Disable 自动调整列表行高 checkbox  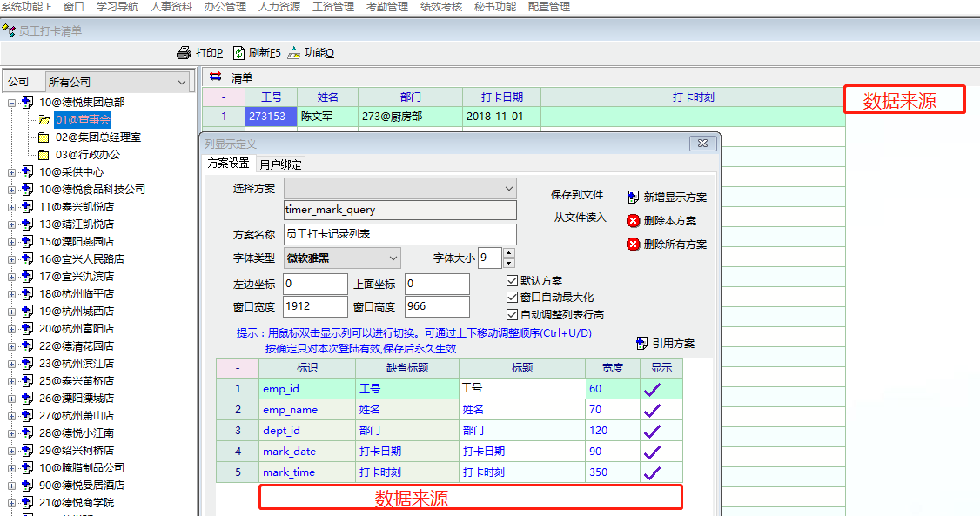(513, 314)
